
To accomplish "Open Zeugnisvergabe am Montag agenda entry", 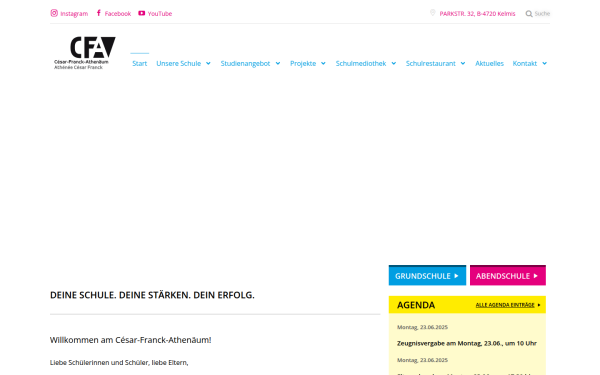I will pos(467,343).
